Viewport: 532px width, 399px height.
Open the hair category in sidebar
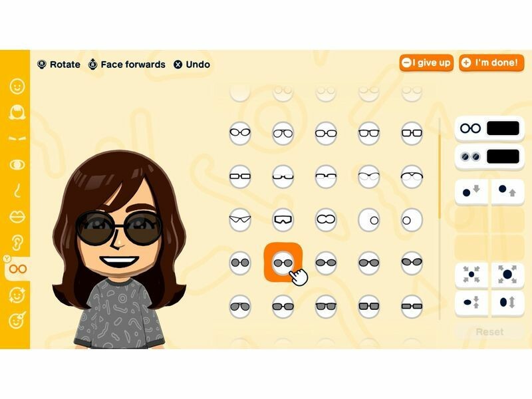tap(17, 112)
